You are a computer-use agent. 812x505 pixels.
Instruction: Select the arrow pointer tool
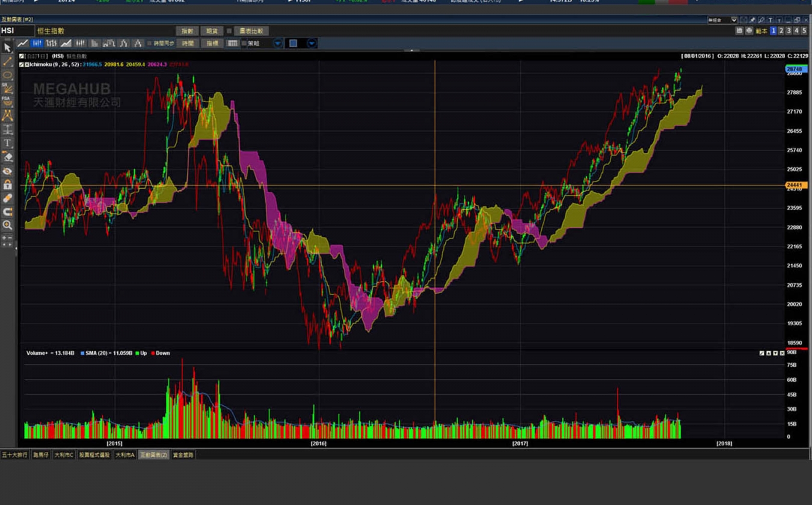[x=7, y=47]
